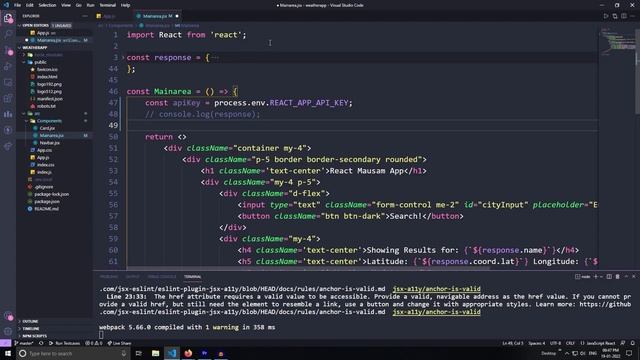Open the bar chart icon in activity bar
Image resolution: width=640 pixels, height=360 pixels.
[x=8, y=114]
